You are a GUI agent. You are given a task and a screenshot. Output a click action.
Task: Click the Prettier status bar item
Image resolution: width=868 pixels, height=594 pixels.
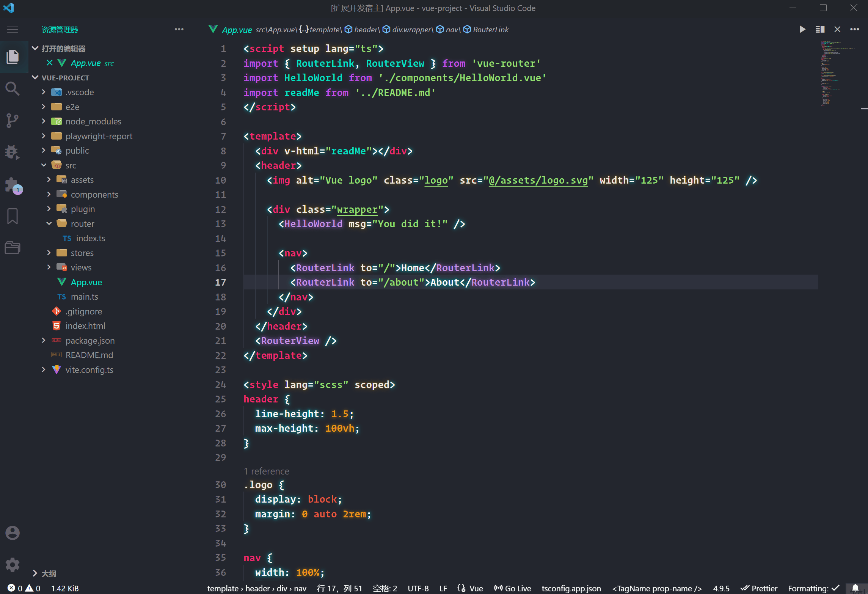pos(759,588)
